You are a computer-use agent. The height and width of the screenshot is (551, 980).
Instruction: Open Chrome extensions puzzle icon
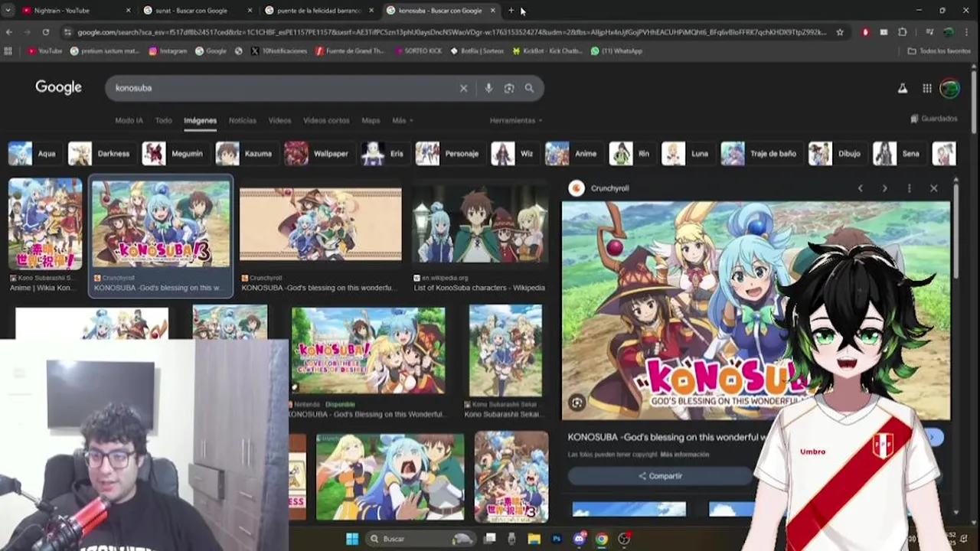tap(903, 32)
